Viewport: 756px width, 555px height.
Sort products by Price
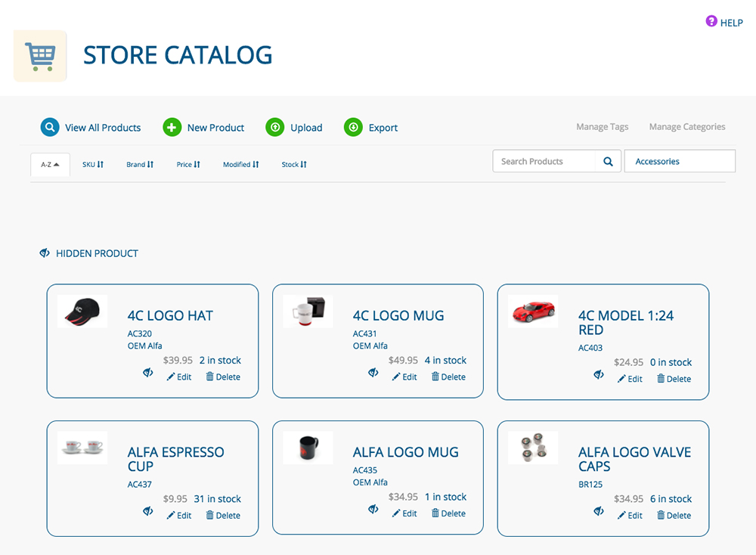(188, 164)
